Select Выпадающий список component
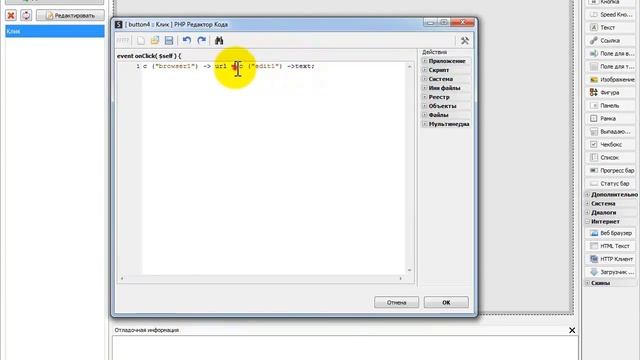 [610, 131]
